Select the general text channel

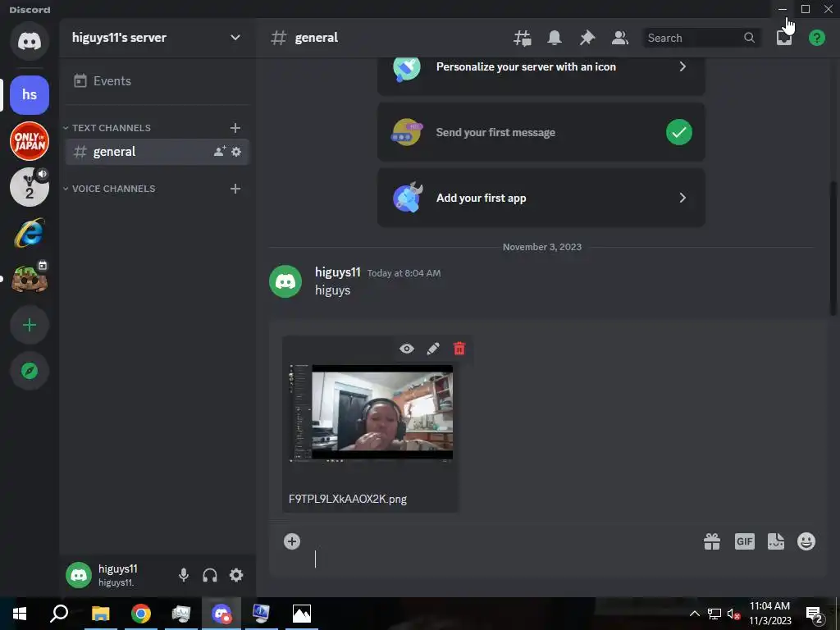tap(157, 152)
